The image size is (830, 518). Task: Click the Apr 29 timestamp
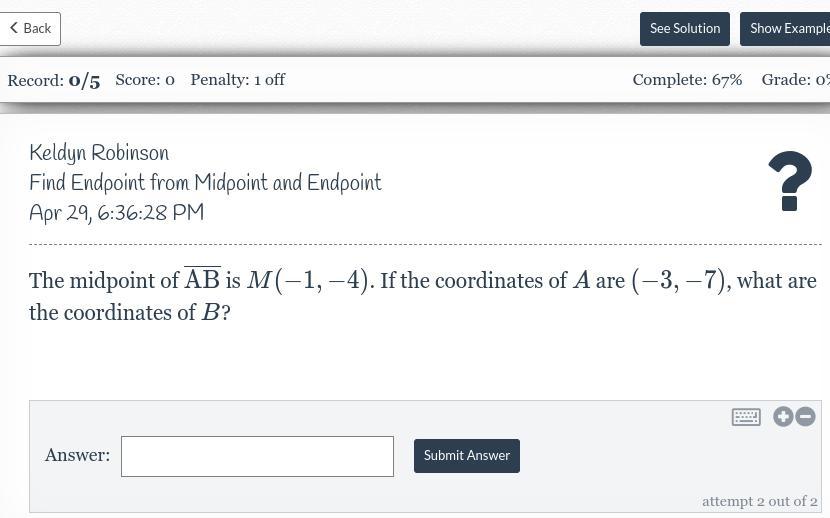tap(116, 214)
